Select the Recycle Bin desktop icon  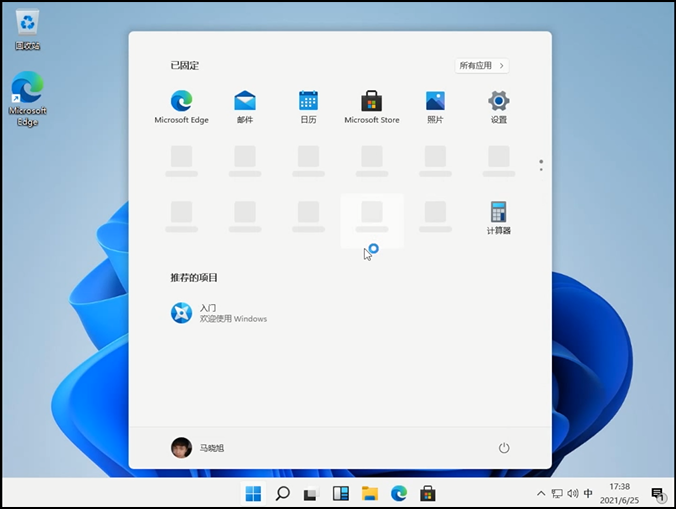tap(28, 29)
